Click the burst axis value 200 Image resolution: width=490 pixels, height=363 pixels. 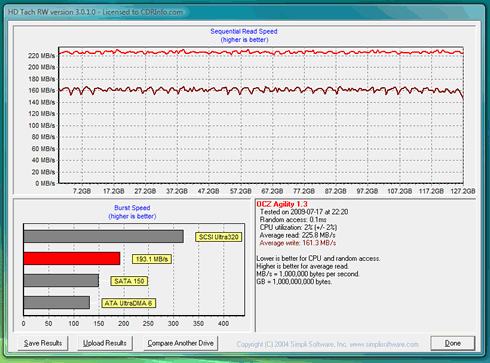click(x=124, y=323)
